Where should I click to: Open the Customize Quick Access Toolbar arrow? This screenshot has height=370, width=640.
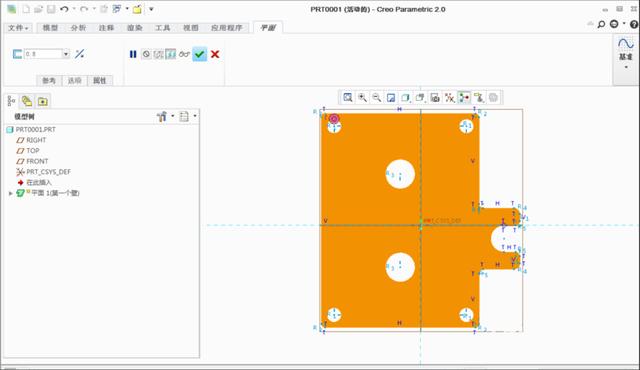pyautogui.click(x=151, y=9)
